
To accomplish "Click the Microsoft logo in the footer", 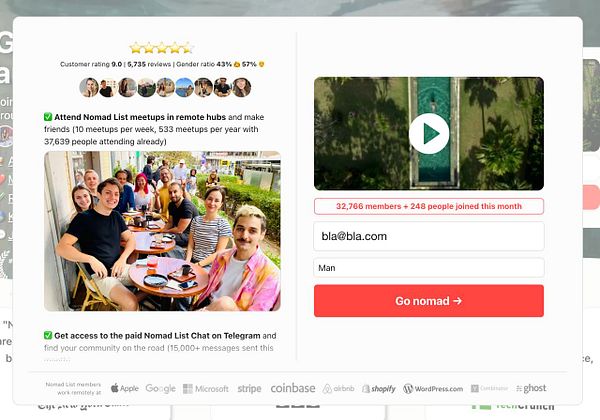I will click(206, 389).
